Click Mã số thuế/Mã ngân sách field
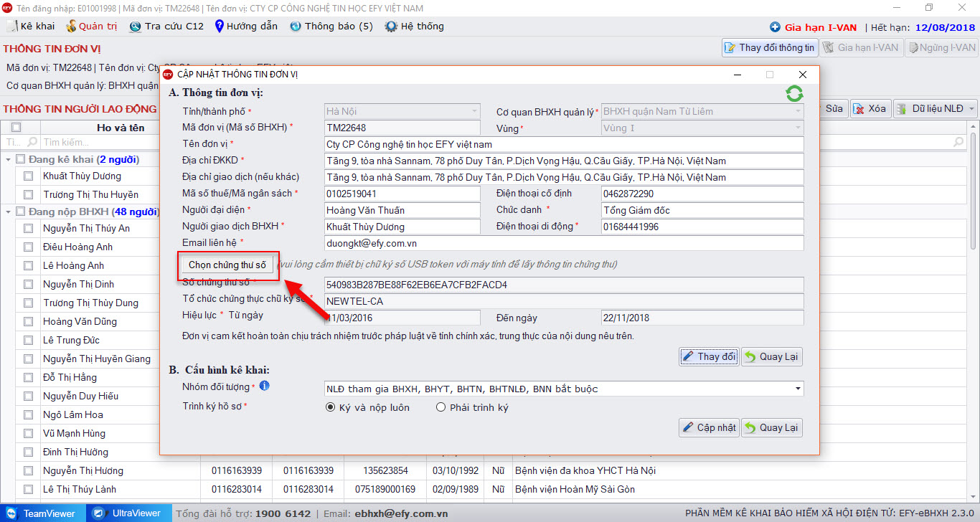 (402, 194)
